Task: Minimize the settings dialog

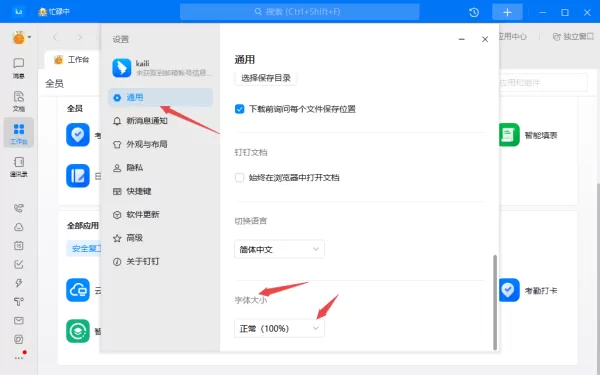Action: point(461,39)
